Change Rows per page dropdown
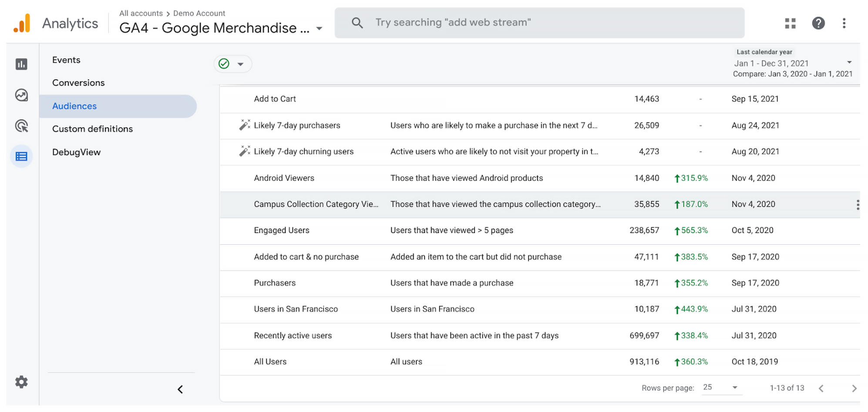Image resolution: width=868 pixels, height=412 pixels. coord(722,387)
